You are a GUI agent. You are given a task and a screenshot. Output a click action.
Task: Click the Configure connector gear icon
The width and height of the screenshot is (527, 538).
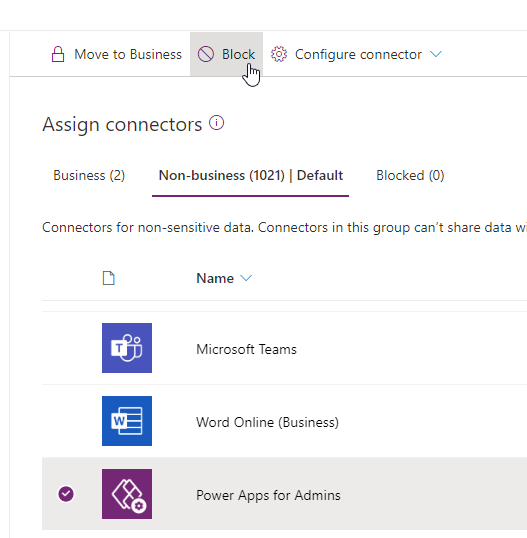tap(279, 54)
